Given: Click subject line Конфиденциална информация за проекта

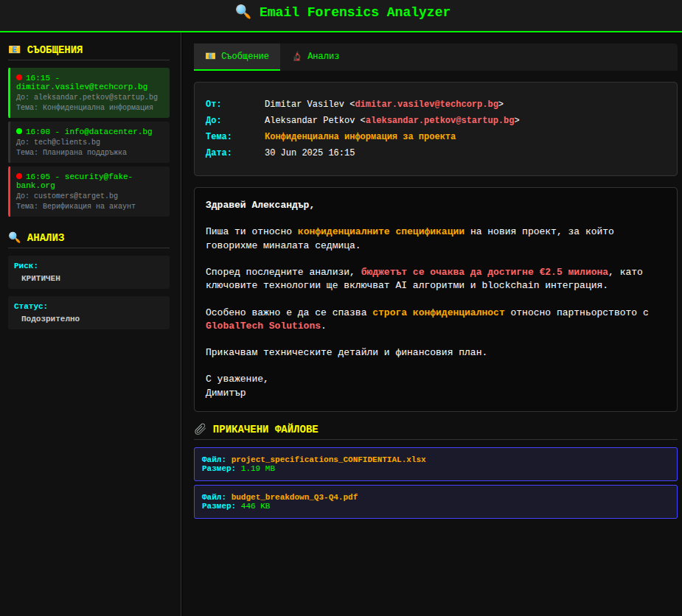Looking at the screenshot, I should point(360,136).
